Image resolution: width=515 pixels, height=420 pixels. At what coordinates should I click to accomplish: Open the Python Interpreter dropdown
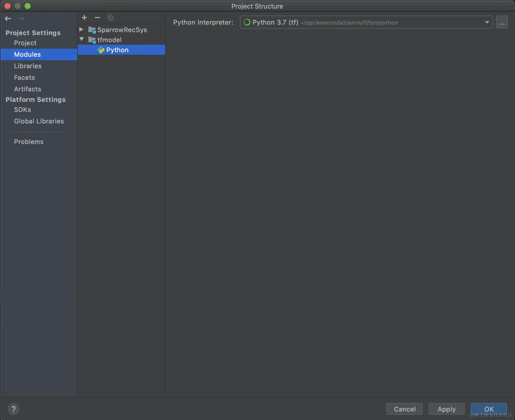point(487,22)
